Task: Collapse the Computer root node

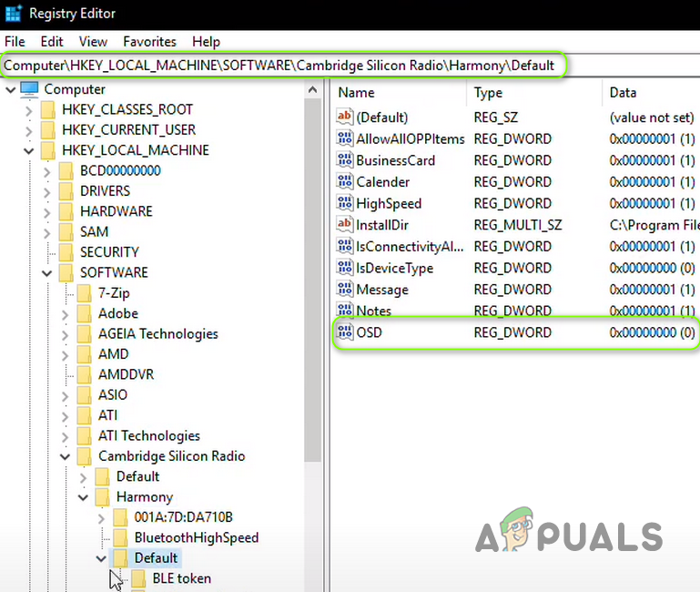Action: (x=11, y=90)
